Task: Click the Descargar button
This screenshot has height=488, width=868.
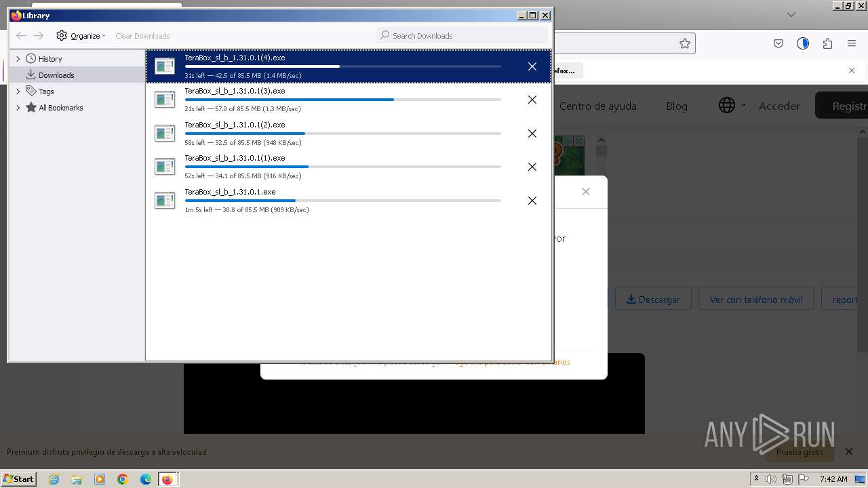Action: [653, 299]
